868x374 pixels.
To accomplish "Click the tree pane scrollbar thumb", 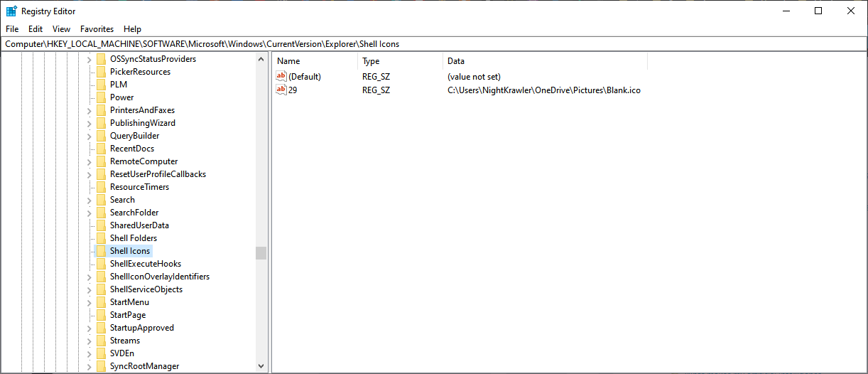I will (x=261, y=253).
